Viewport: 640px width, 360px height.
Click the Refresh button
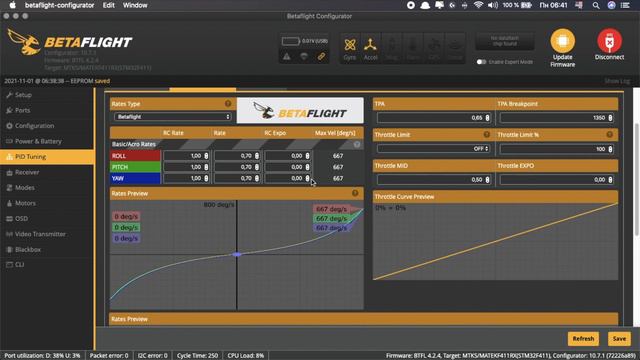tap(583, 339)
